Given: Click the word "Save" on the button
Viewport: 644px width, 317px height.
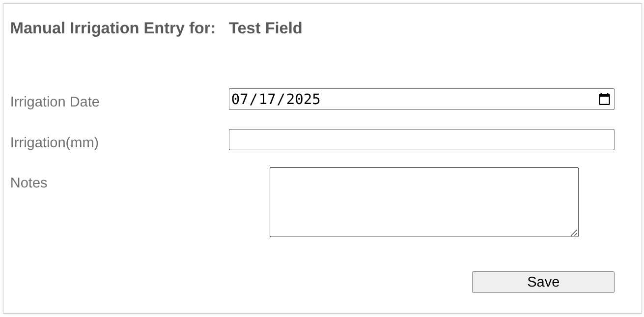Looking at the screenshot, I should pyautogui.click(x=543, y=282).
